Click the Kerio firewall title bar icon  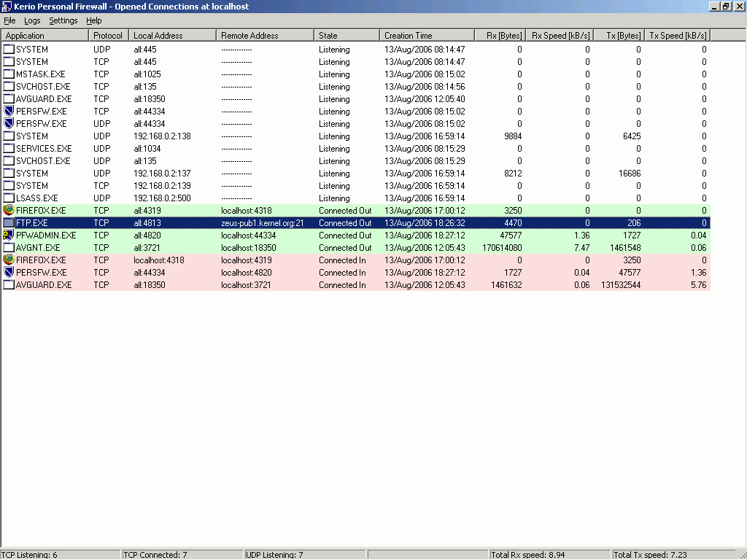pos(7,7)
